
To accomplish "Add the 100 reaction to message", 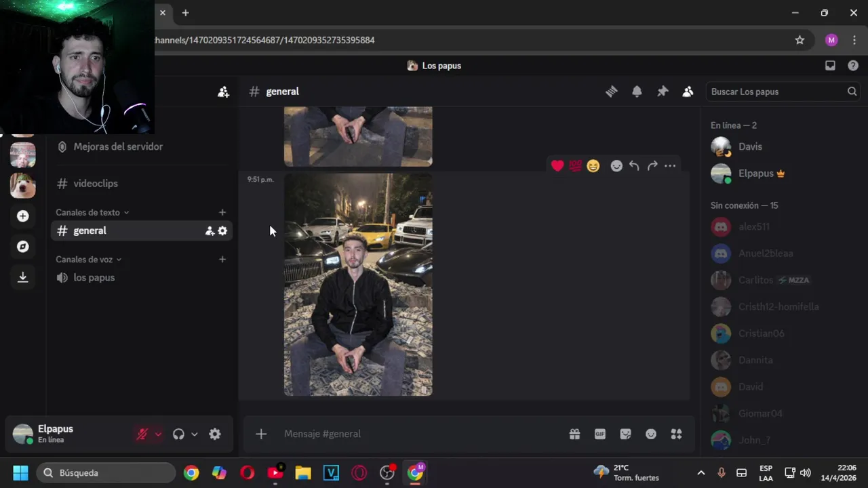I will [575, 165].
